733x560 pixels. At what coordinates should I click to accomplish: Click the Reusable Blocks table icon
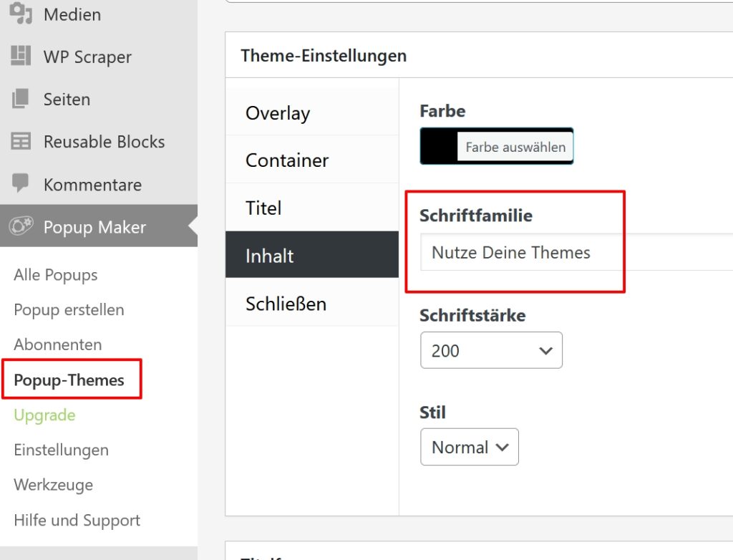pyautogui.click(x=21, y=142)
